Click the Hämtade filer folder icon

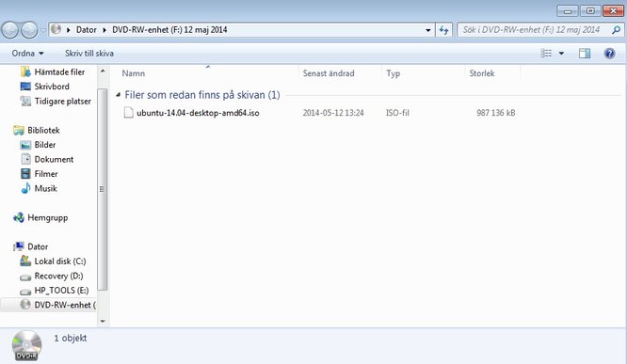(25, 71)
